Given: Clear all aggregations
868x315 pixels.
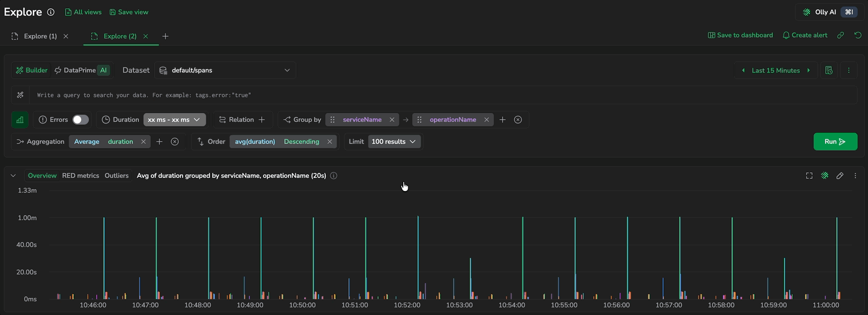Looking at the screenshot, I should [x=174, y=142].
